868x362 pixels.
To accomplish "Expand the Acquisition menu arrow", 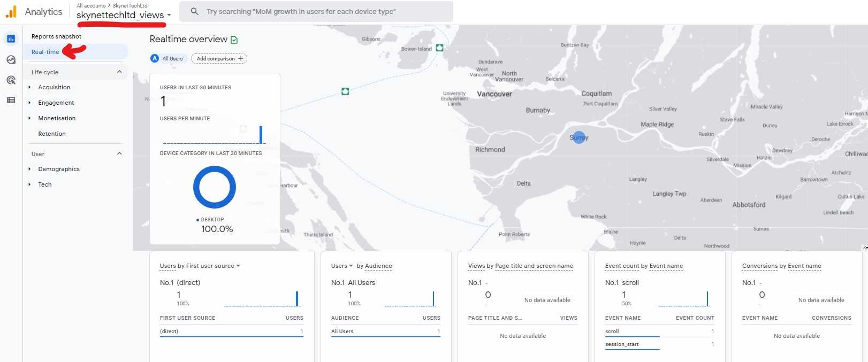I will tap(29, 87).
